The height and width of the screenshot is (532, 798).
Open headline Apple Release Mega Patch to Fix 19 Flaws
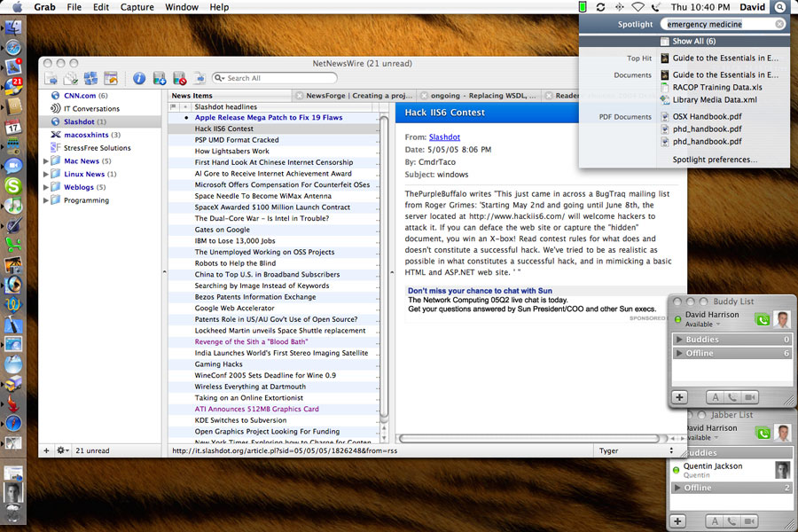point(269,118)
